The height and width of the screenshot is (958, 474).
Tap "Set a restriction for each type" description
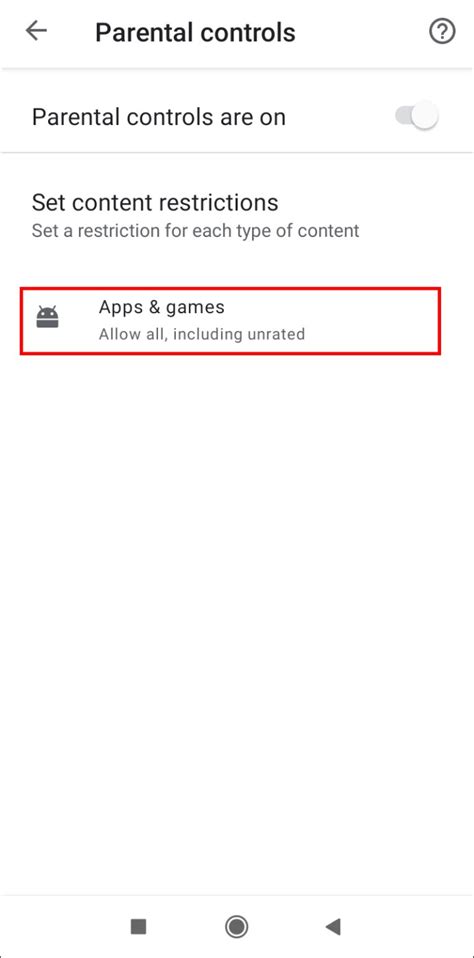pyautogui.click(x=195, y=231)
